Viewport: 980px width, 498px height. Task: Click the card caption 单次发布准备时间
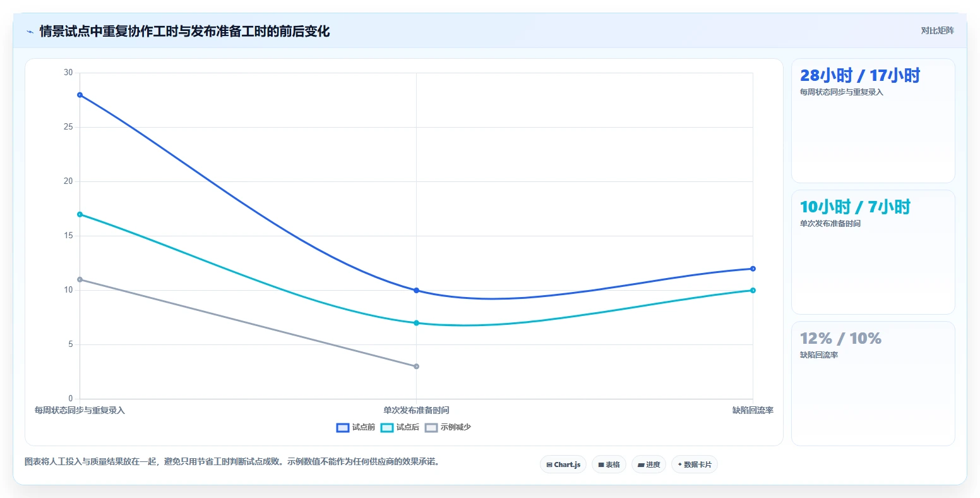(830, 224)
